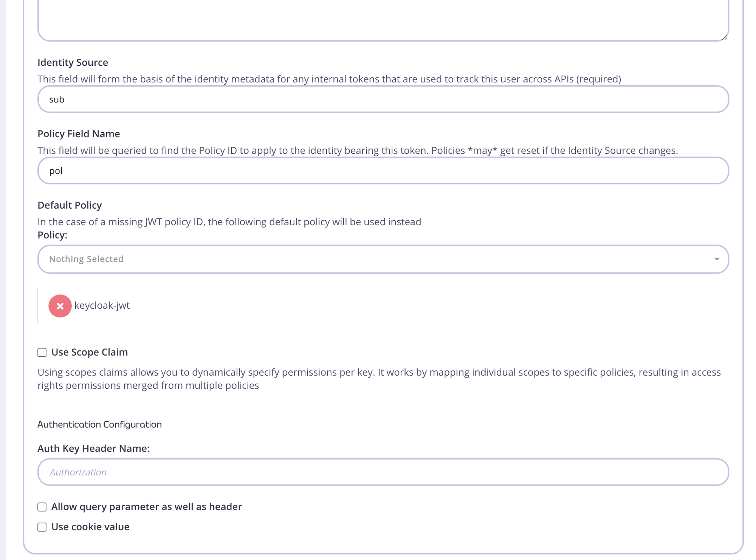756x560 pixels.
Task: Remove keycloak-jwt policy using red X icon
Action: pos(60,306)
